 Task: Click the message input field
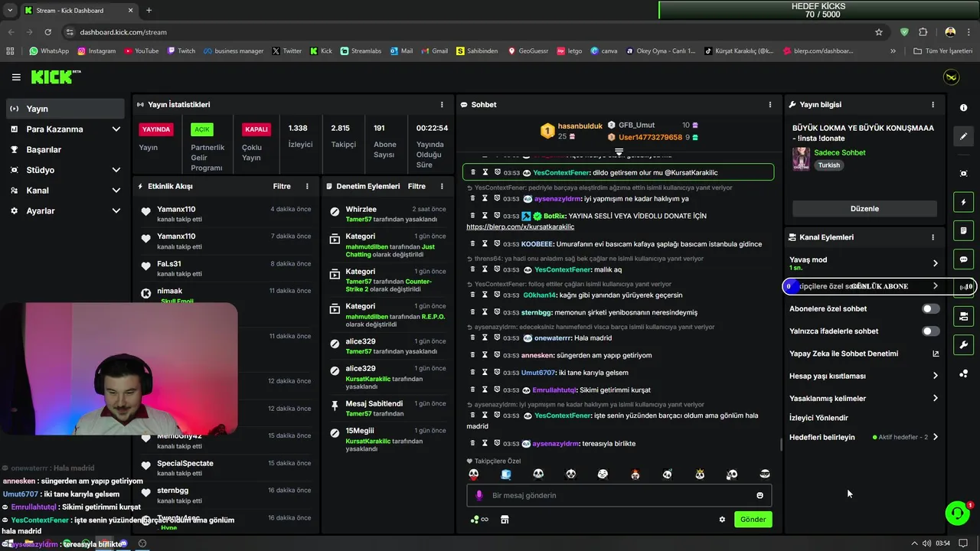tap(619, 495)
